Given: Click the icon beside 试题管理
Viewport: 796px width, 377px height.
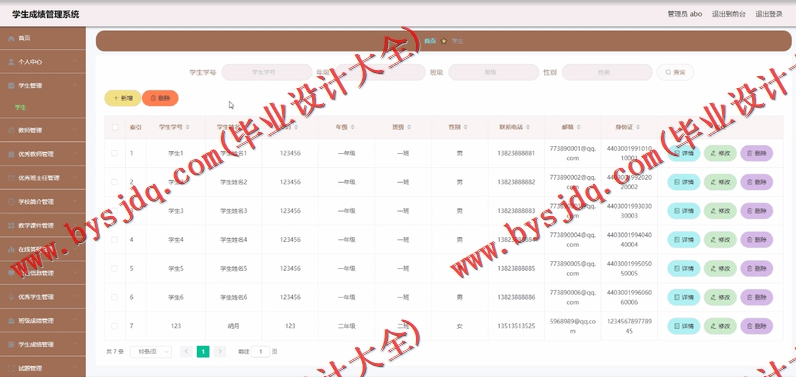Looking at the screenshot, I should pyautogui.click(x=11, y=368).
